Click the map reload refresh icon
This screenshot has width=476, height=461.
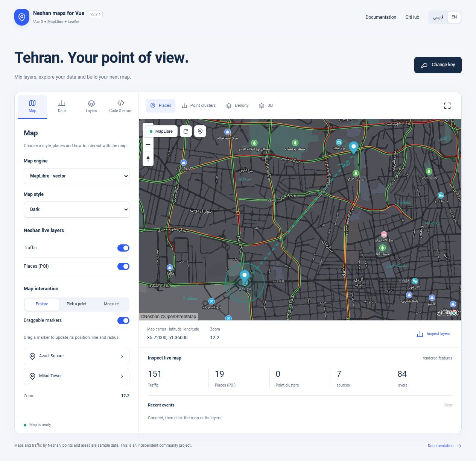[x=186, y=131]
